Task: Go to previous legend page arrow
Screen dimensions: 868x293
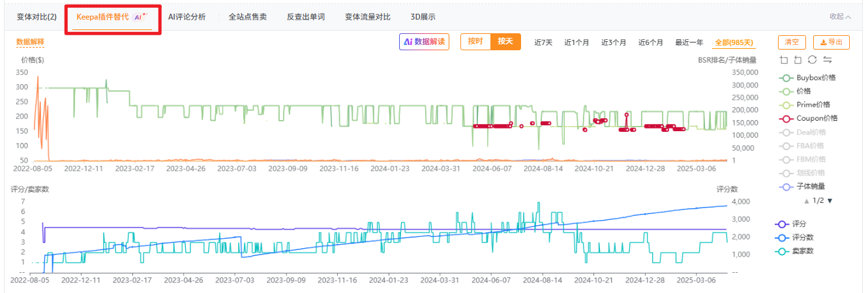Action: click(807, 201)
